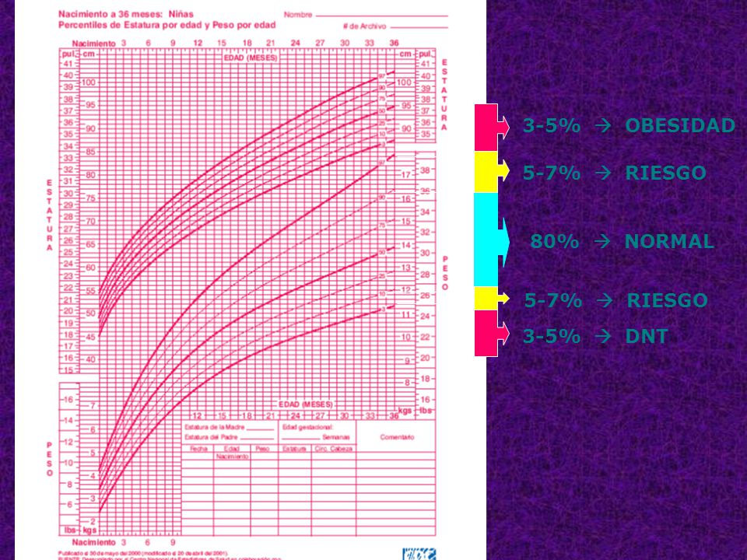Click the thin arrow before OBESIDAD text
747x560 pixels.
[603, 126]
